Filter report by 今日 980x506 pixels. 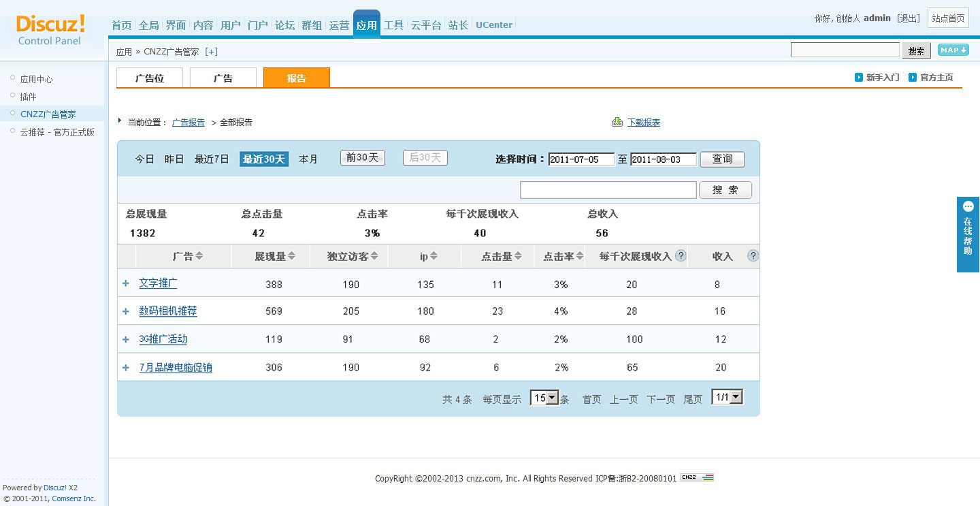point(144,159)
